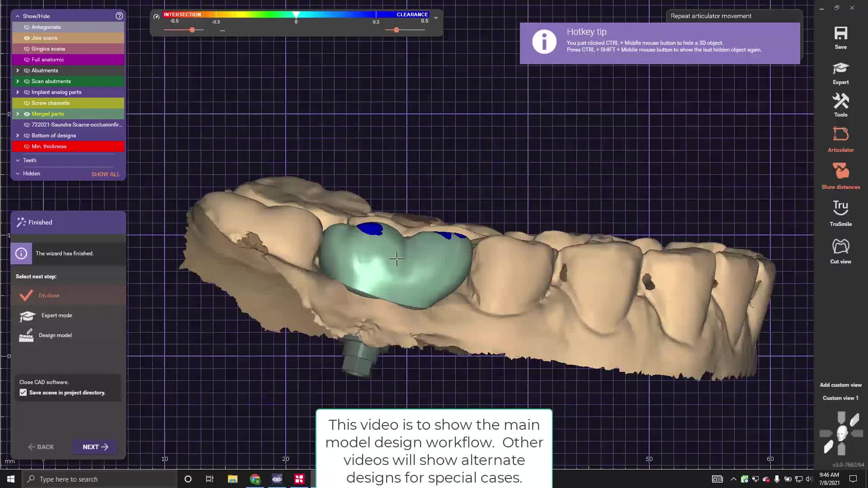The height and width of the screenshot is (488, 868).
Task: Open Expert mode from the right toolbar
Action: coord(840,69)
